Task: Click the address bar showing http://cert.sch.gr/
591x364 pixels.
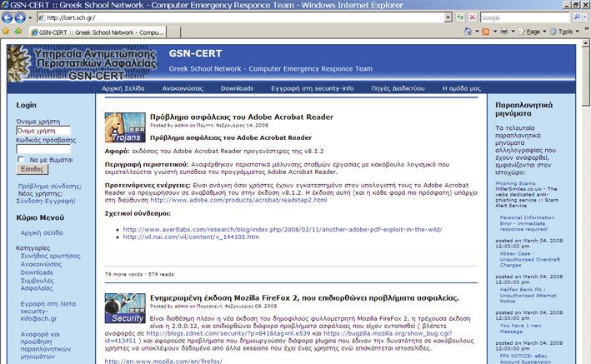Action: click(x=240, y=17)
